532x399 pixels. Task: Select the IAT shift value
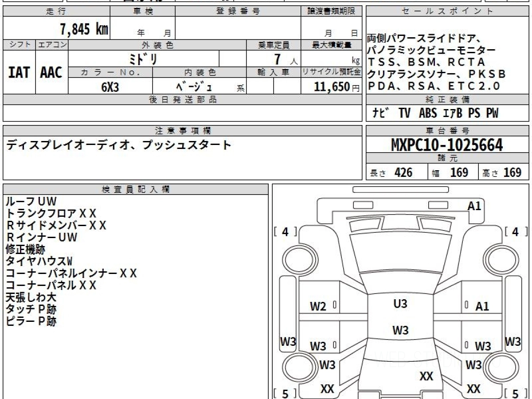pyautogui.click(x=19, y=73)
